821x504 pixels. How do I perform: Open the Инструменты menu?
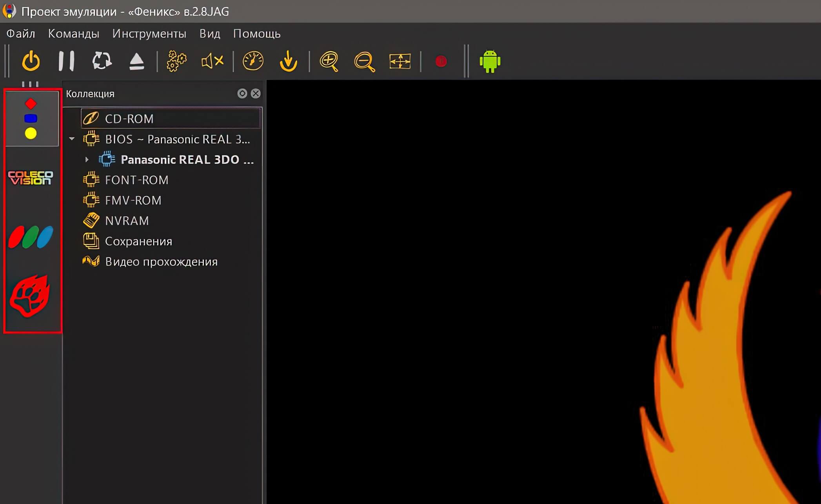(149, 34)
